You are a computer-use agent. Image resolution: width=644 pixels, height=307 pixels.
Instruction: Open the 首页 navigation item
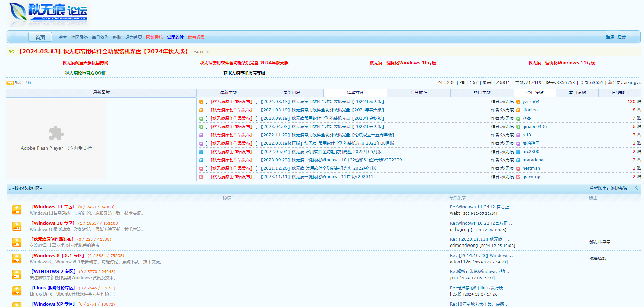[40, 37]
